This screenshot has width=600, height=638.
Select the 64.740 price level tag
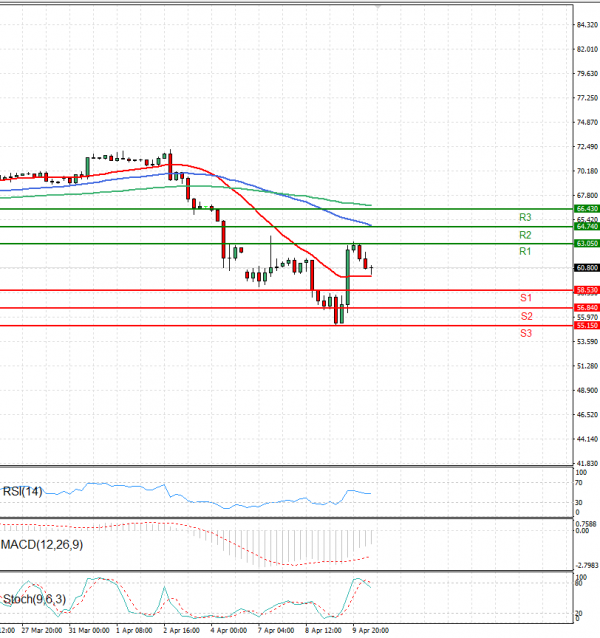587,226
